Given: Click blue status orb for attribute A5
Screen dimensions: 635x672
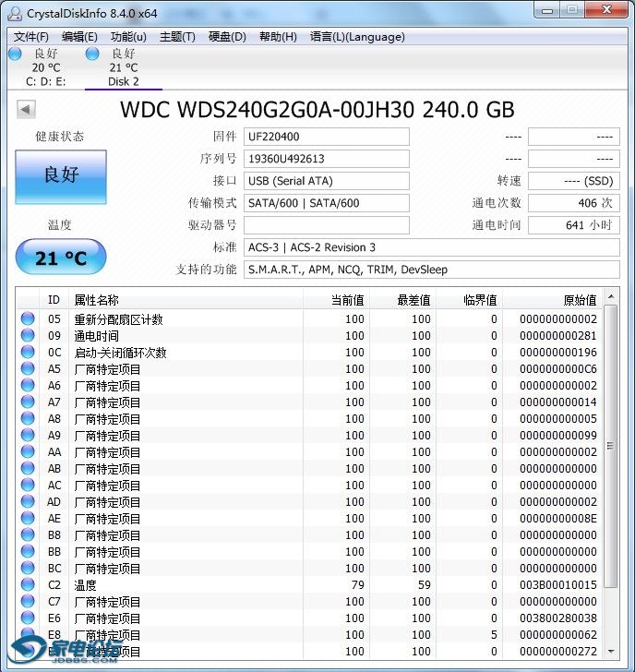Looking at the screenshot, I should 28,368.
